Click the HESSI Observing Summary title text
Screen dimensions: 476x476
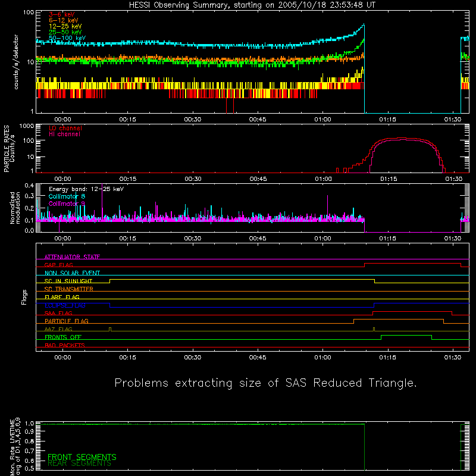coord(252,5)
